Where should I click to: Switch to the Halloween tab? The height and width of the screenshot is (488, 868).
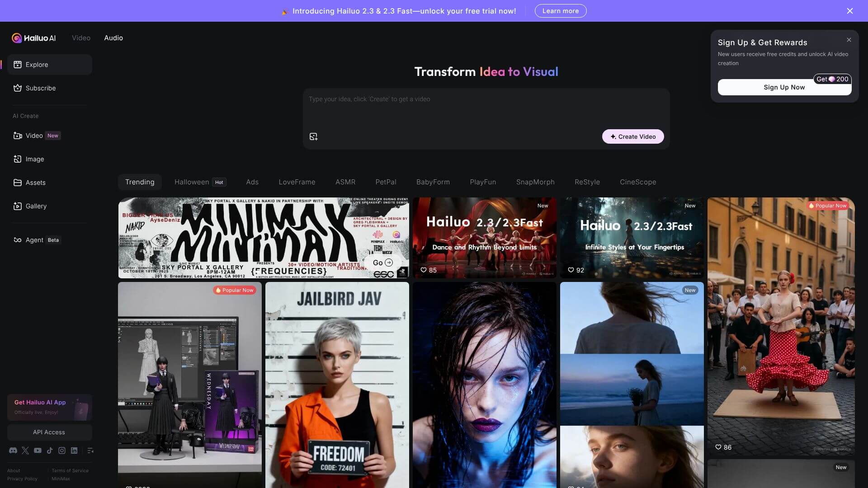coord(192,182)
